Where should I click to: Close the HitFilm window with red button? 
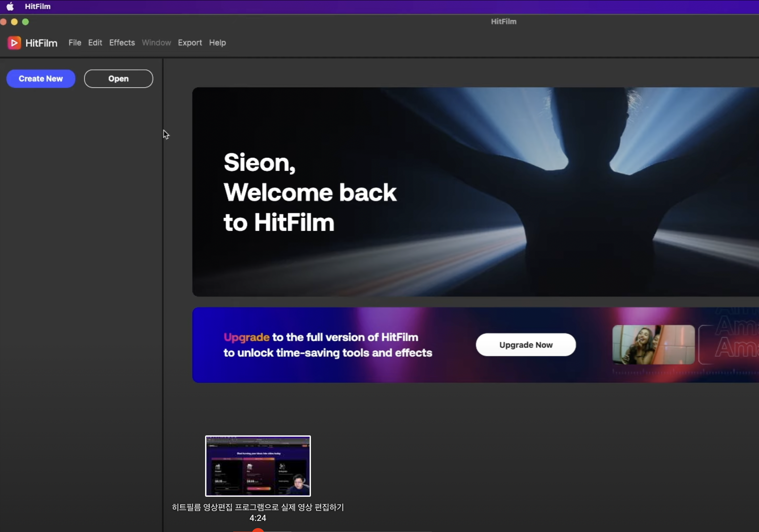pos(3,22)
